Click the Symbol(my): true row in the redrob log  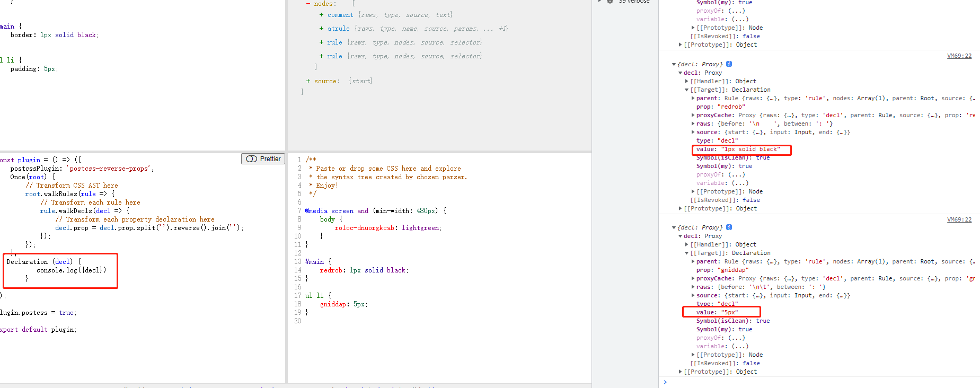724,166
